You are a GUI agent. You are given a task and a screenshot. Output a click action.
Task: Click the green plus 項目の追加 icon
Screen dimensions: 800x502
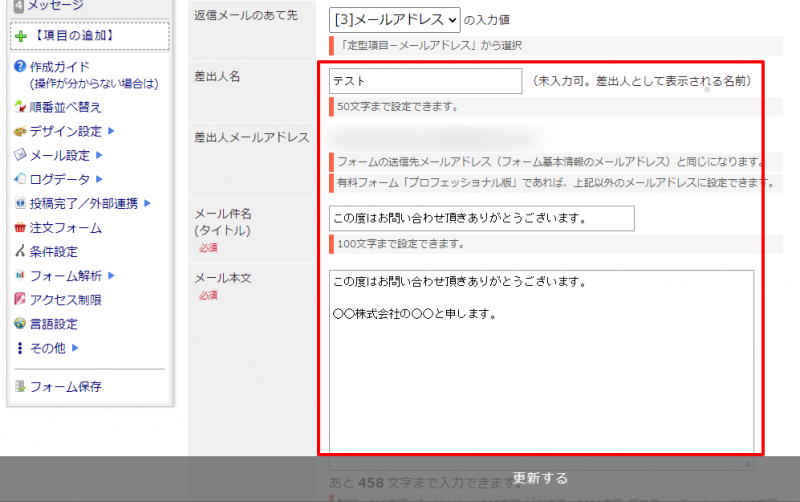[x=20, y=36]
